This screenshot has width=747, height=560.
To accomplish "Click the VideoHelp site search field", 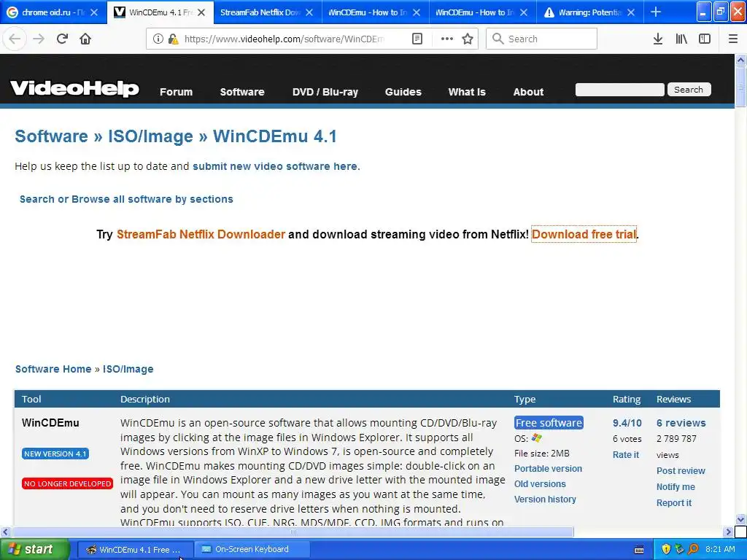I will pyautogui.click(x=620, y=90).
